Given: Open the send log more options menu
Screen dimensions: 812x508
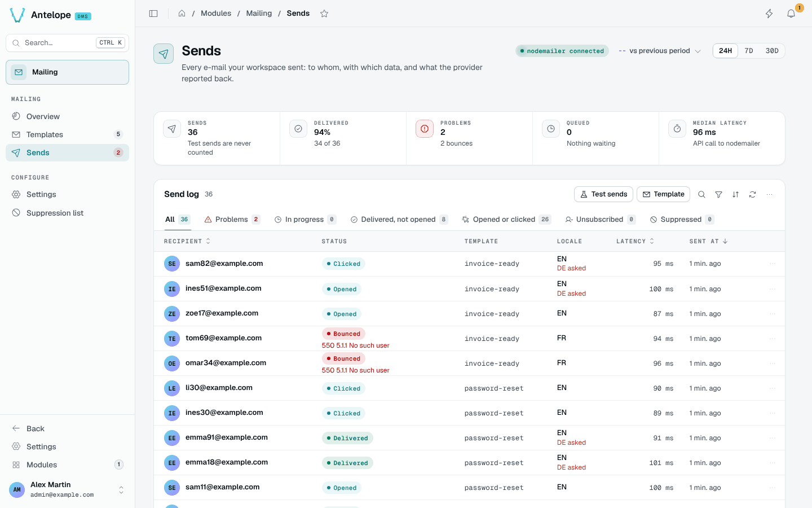Looking at the screenshot, I should (769, 194).
